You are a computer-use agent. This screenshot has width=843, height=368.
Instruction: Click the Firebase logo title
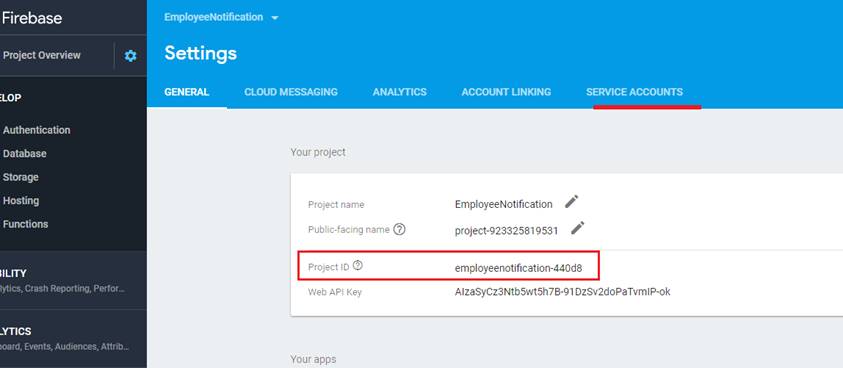32,18
